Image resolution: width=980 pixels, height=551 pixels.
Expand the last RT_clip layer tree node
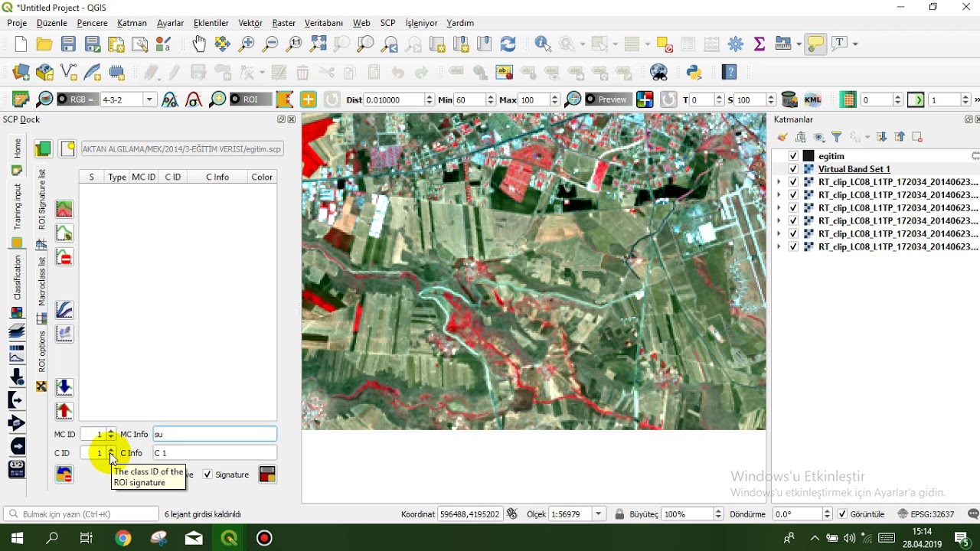pyautogui.click(x=779, y=247)
